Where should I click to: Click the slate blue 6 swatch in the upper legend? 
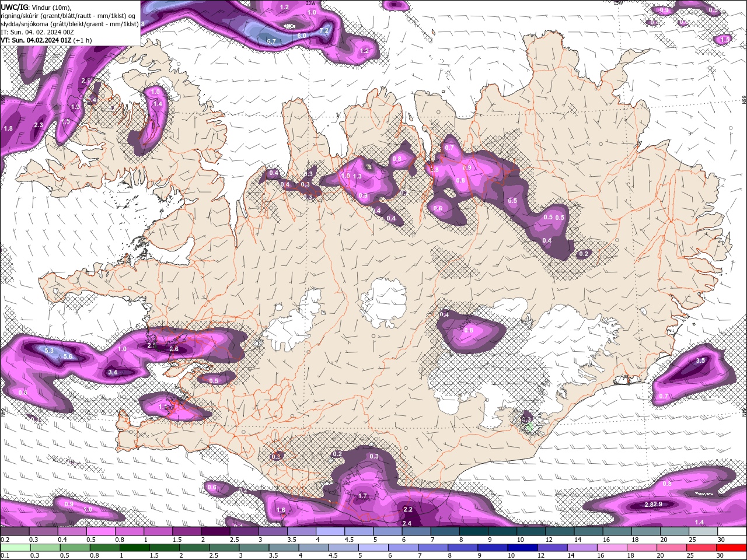pyautogui.click(x=417, y=531)
